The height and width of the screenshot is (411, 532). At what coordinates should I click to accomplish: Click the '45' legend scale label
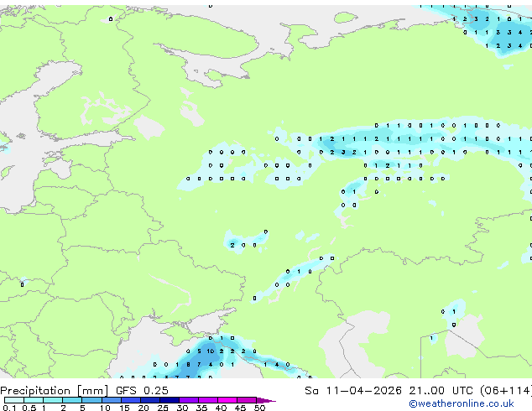(240, 408)
